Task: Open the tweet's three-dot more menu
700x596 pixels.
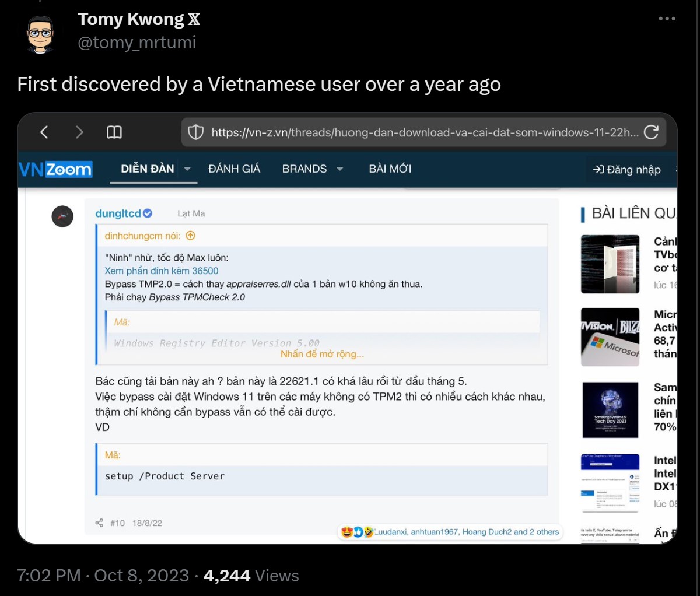Action: tap(667, 19)
